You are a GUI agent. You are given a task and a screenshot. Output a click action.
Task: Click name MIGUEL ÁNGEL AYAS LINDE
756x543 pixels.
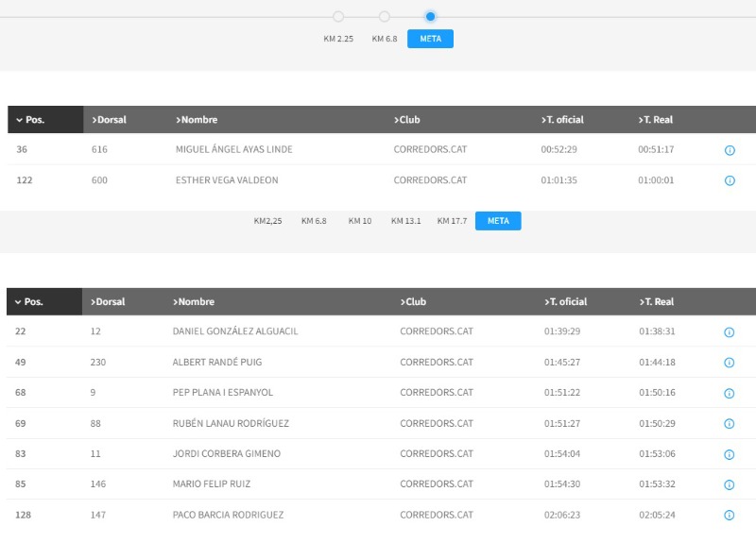pyautogui.click(x=233, y=150)
